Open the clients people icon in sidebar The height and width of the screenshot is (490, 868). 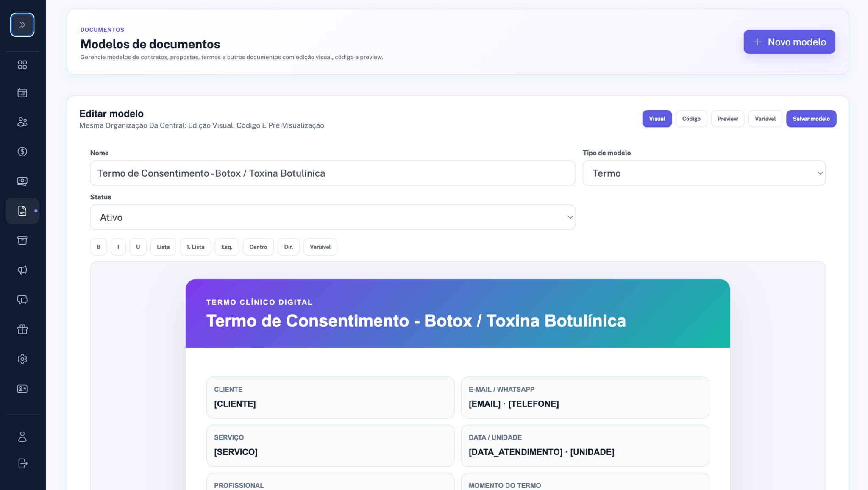click(22, 122)
